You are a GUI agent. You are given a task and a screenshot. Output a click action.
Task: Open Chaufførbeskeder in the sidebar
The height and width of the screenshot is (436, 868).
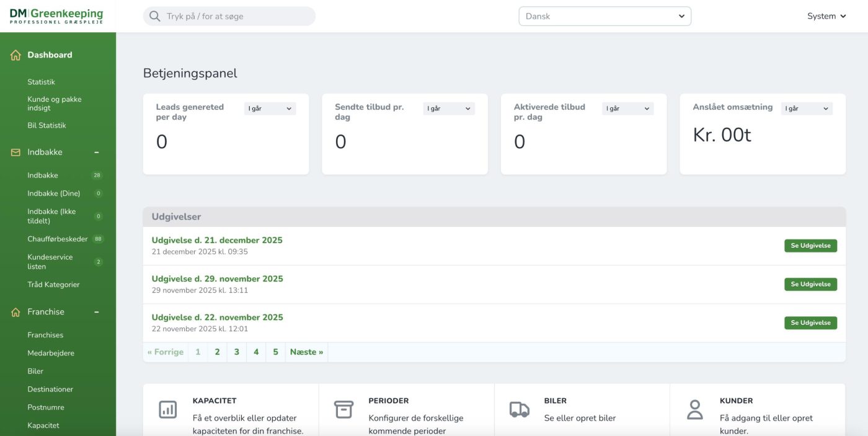pos(58,239)
